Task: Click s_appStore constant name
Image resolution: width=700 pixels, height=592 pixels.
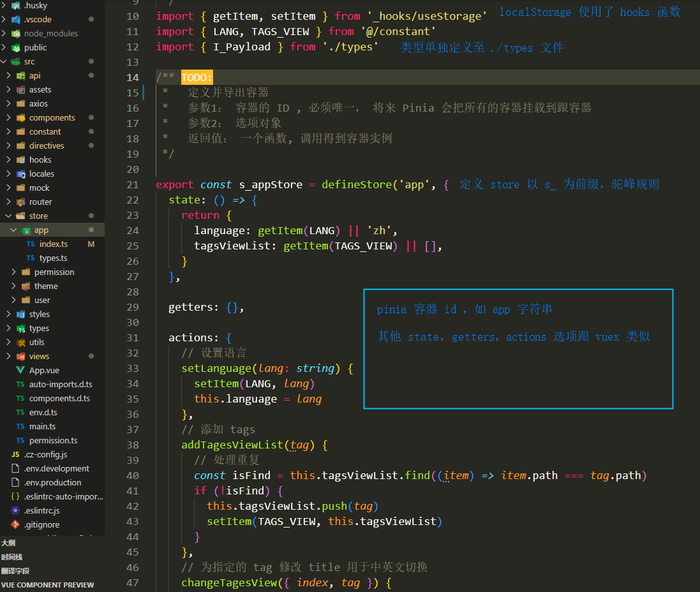Action: [x=271, y=184]
